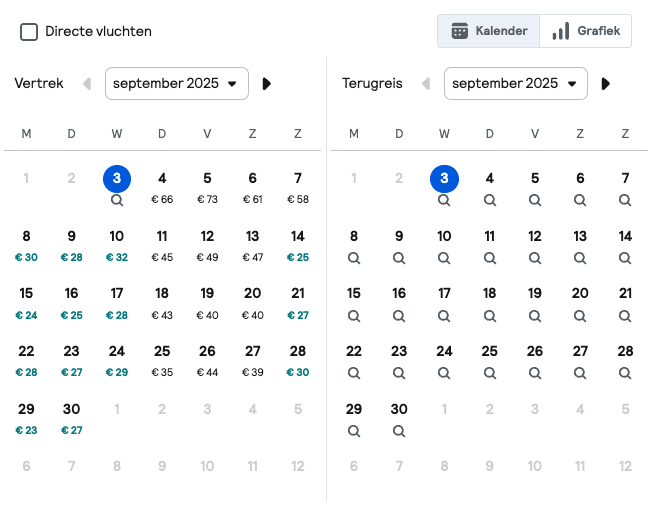This screenshot has height=511, width=652.
Task: Choose departure date 14 priced €25
Action: (297, 245)
